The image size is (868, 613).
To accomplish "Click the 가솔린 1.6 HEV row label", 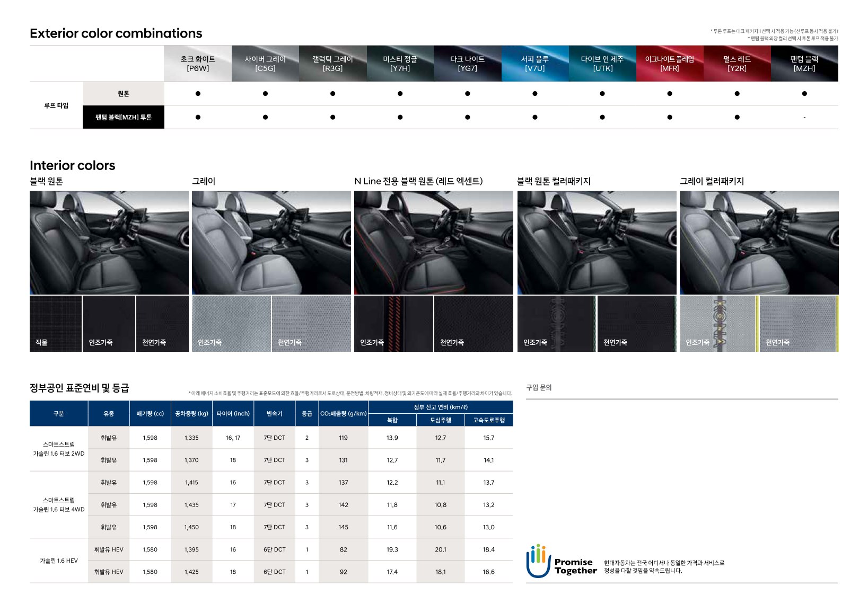I will point(58,561).
